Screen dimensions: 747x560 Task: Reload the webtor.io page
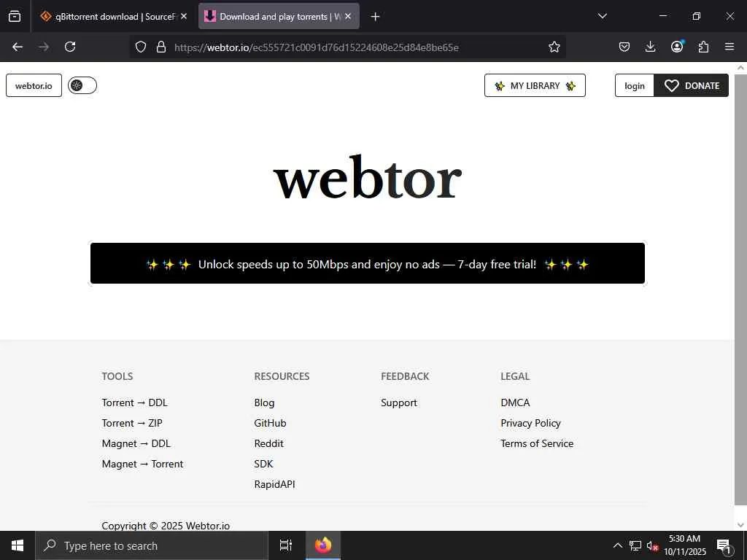(70, 47)
